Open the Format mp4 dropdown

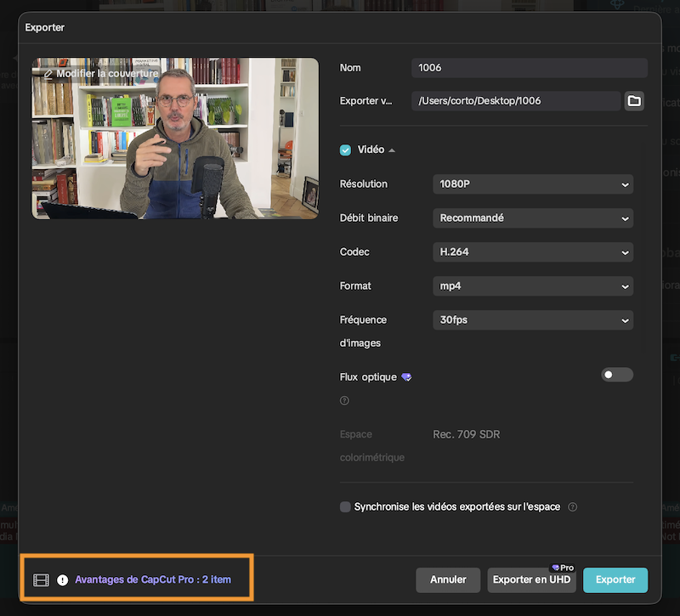click(533, 286)
